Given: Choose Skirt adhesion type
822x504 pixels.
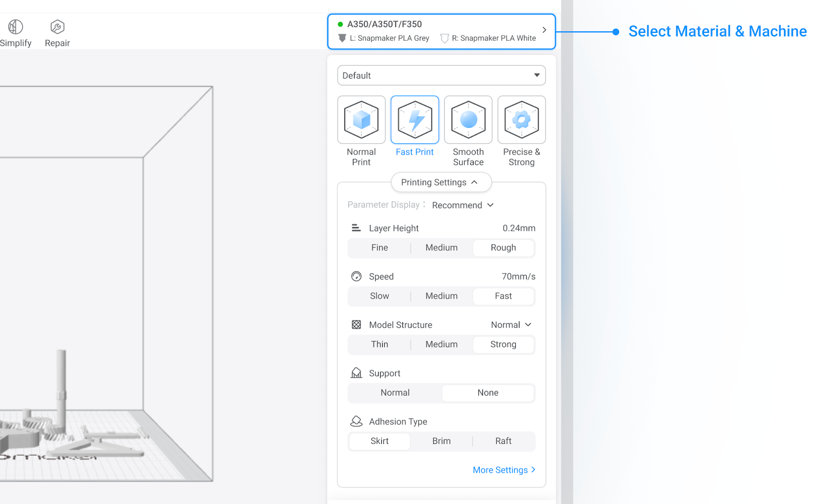Looking at the screenshot, I should coord(380,441).
